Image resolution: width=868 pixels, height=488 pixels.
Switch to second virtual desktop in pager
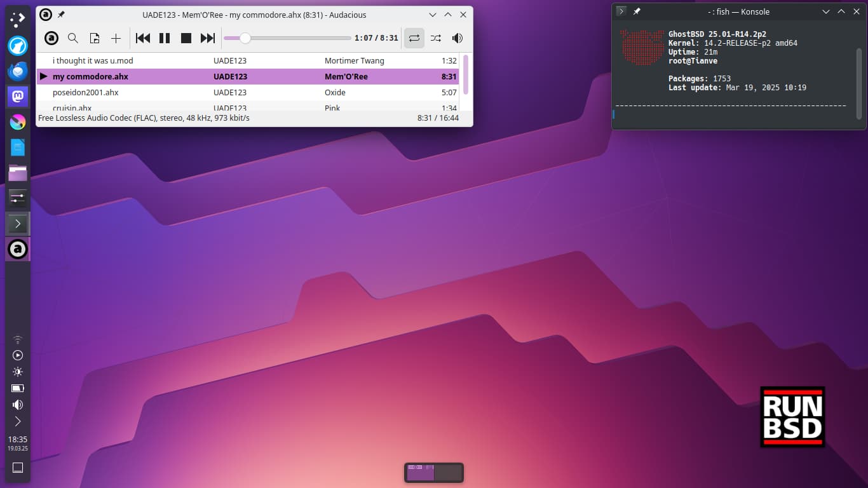tap(448, 472)
